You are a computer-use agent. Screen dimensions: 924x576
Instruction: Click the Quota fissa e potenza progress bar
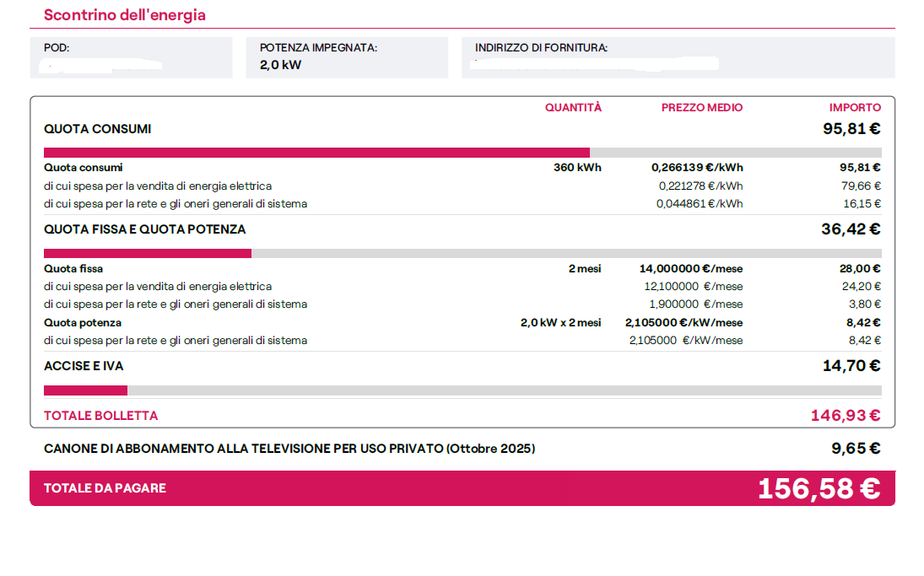coord(462,253)
